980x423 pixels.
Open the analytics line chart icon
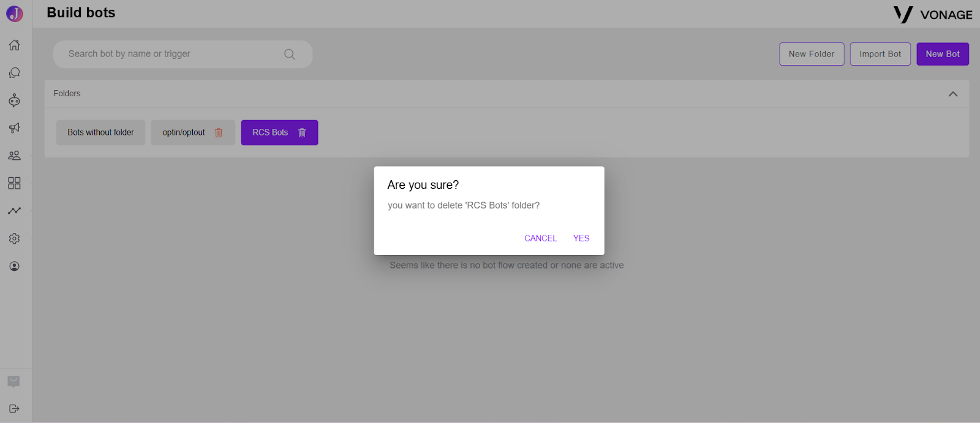pos(14,210)
